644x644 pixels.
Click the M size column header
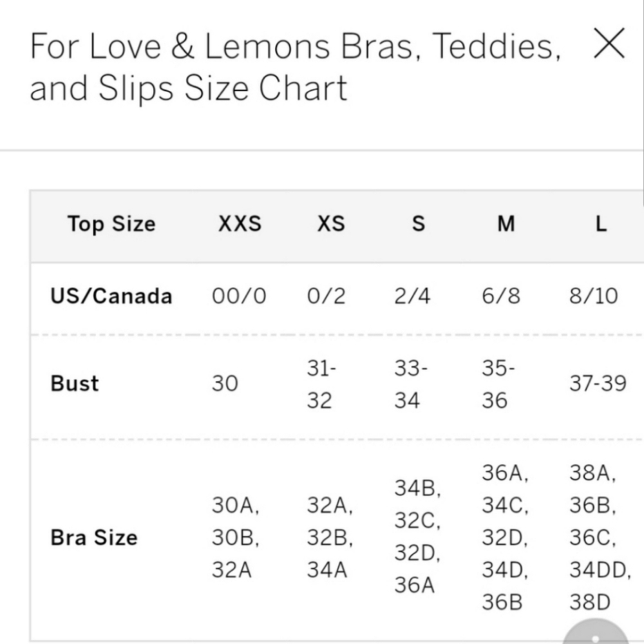506,224
